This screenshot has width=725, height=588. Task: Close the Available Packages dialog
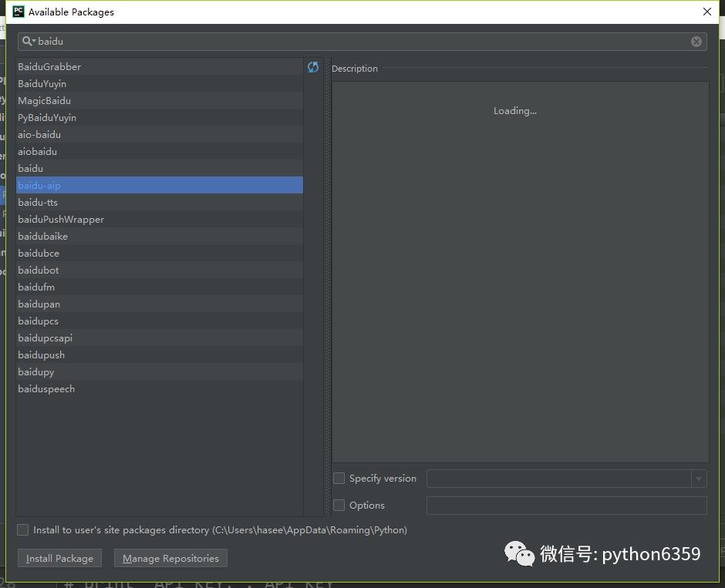click(x=707, y=12)
